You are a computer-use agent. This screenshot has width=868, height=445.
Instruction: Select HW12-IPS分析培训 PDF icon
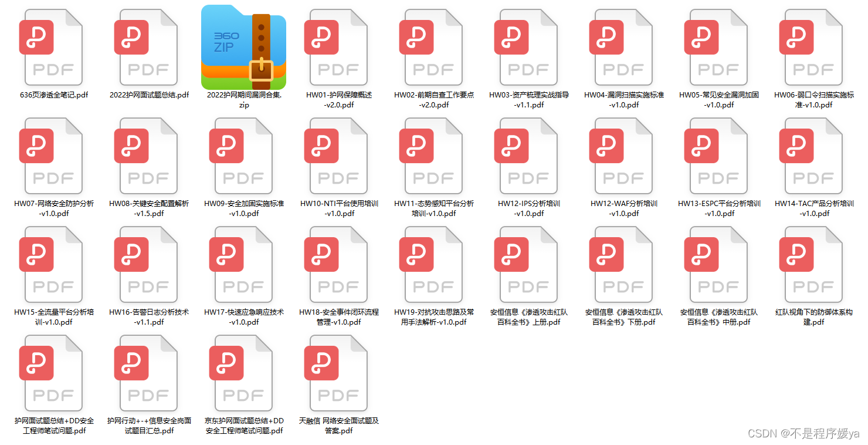525,156
